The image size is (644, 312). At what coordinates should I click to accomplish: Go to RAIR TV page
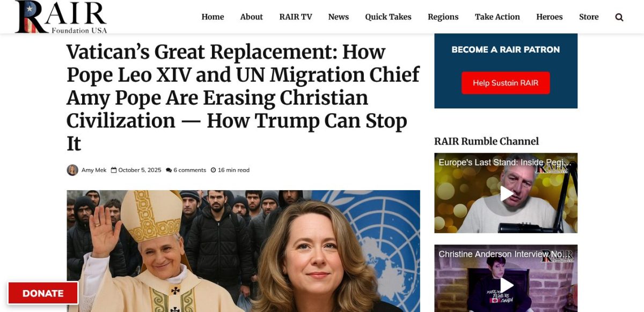point(296,17)
